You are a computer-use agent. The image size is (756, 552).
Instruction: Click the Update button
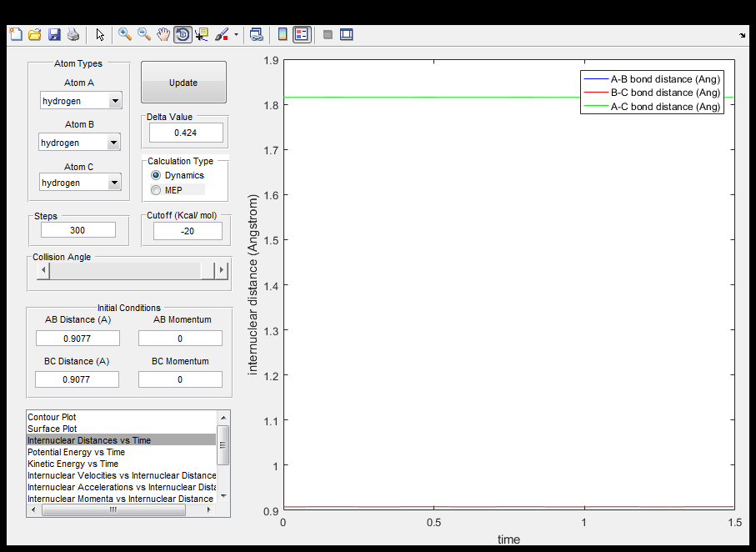(183, 83)
